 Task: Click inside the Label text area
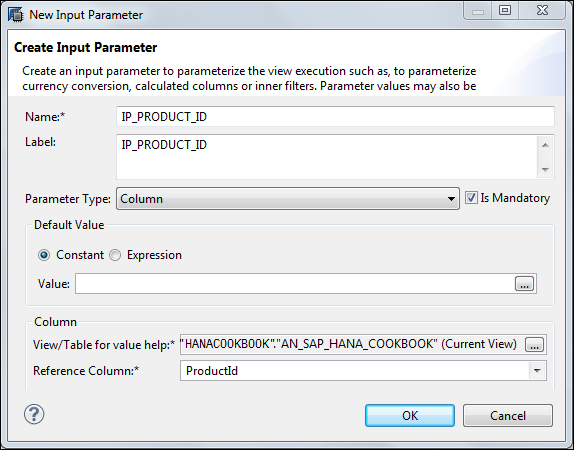327,157
